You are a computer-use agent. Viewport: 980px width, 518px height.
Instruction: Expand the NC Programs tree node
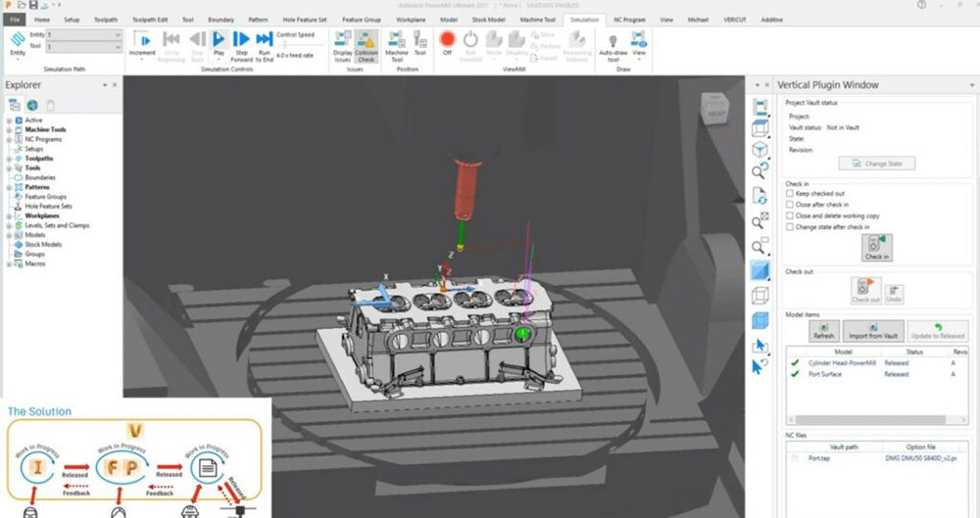coord(9,139)
